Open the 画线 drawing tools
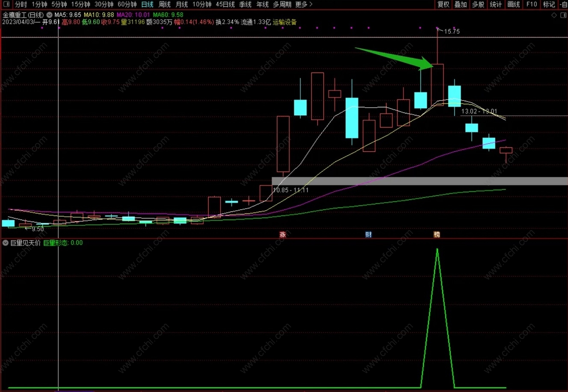 (x=514, y=4)
